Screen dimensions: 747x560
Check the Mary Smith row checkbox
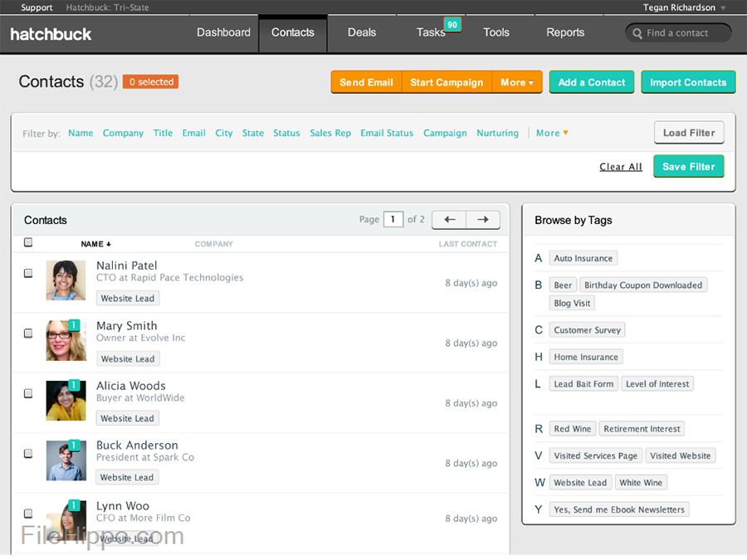(28, 334)
